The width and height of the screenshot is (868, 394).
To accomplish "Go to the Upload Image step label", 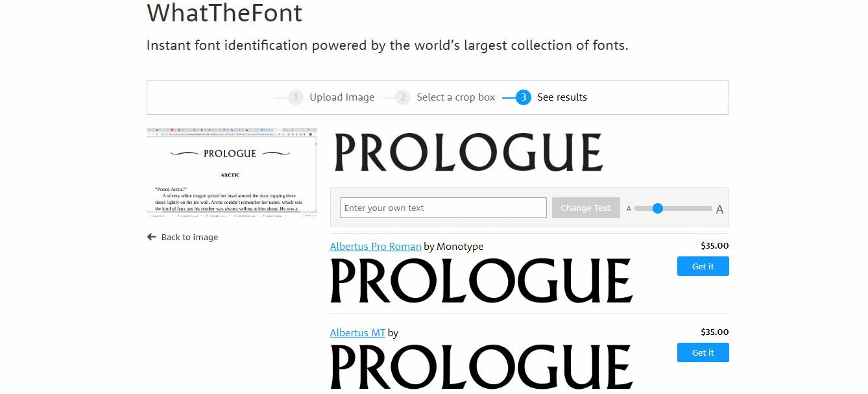I will [x=342, y=97].
